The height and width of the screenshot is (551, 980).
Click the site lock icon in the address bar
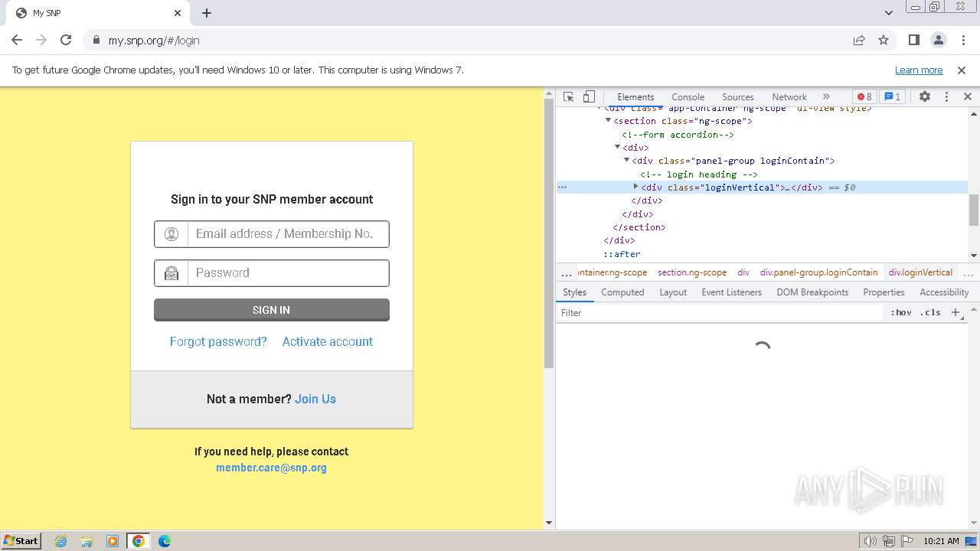[x=96, y=41]
